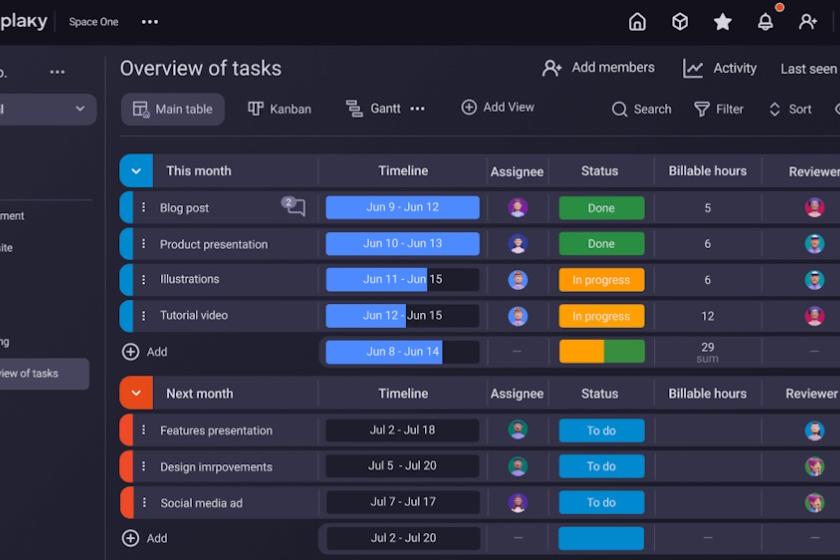
Task: Click Jun 9 - Jun 12 timeline bar
Action: (403, 207)
